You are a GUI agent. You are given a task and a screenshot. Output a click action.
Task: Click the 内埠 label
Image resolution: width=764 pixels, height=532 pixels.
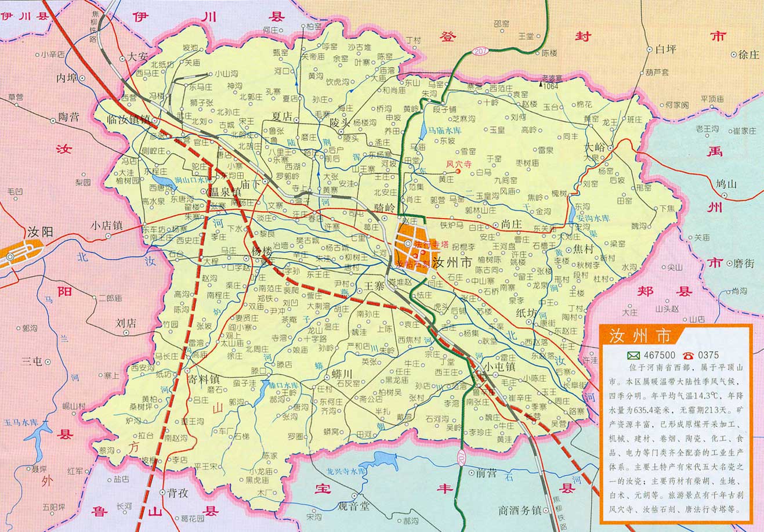pyautogui.click(x=66, y=77)
